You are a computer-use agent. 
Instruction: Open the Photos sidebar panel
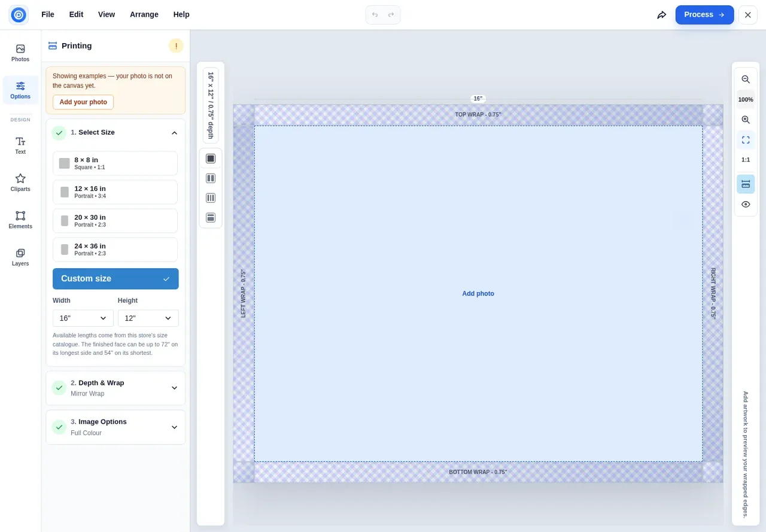click(x=20, y=53)
